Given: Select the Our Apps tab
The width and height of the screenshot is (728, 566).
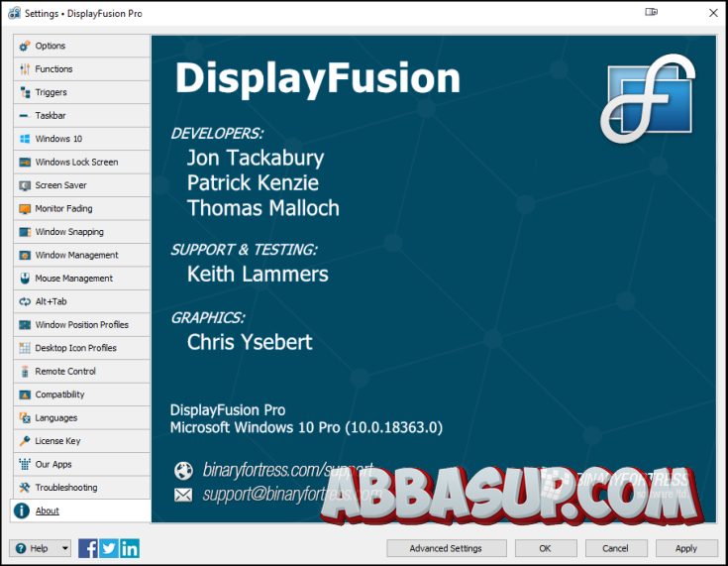Looking at the screenshot, I should [81, 464].
